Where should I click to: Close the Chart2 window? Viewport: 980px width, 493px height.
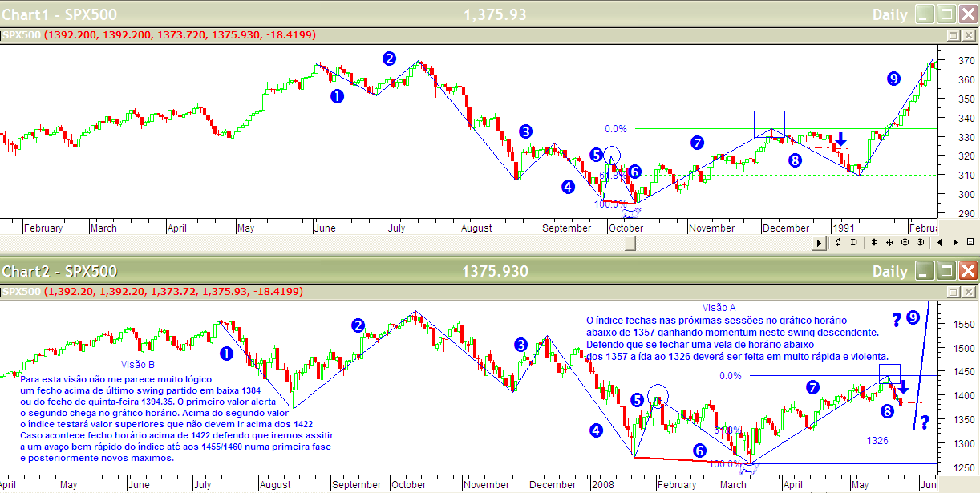pos(967,270)
